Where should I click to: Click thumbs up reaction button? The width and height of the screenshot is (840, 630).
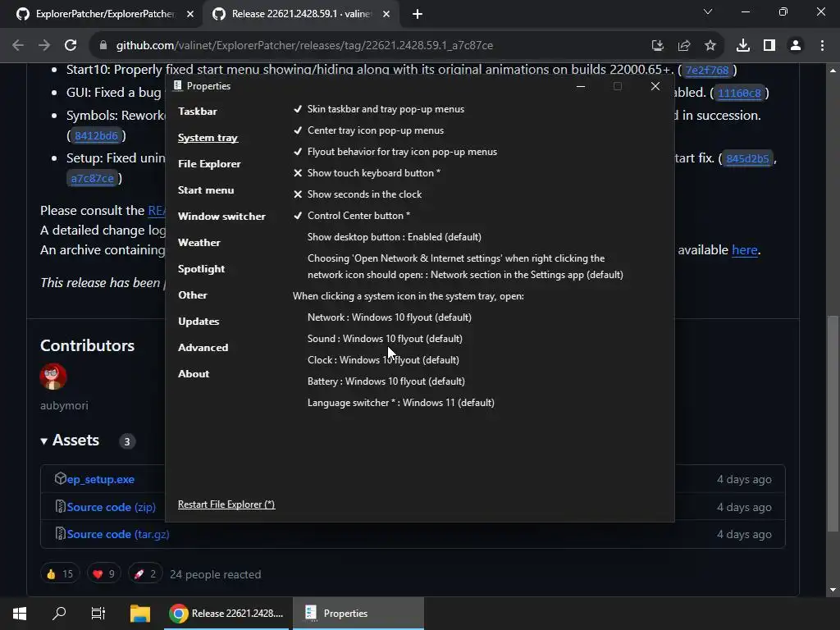coord(60,574)
